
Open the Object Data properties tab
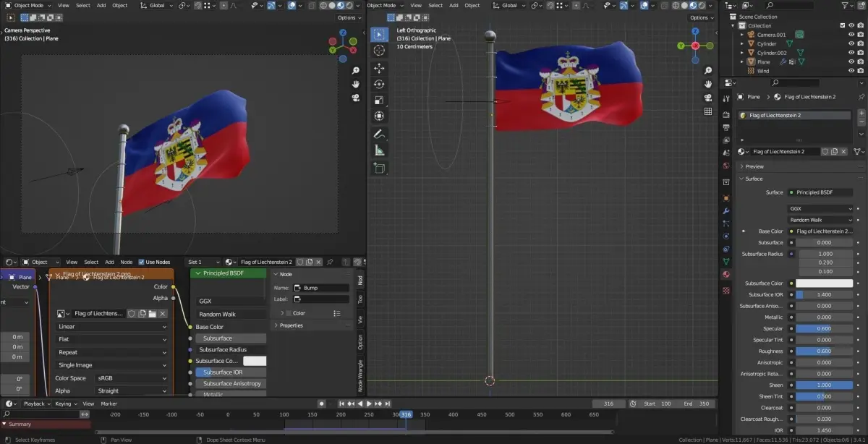726,261
